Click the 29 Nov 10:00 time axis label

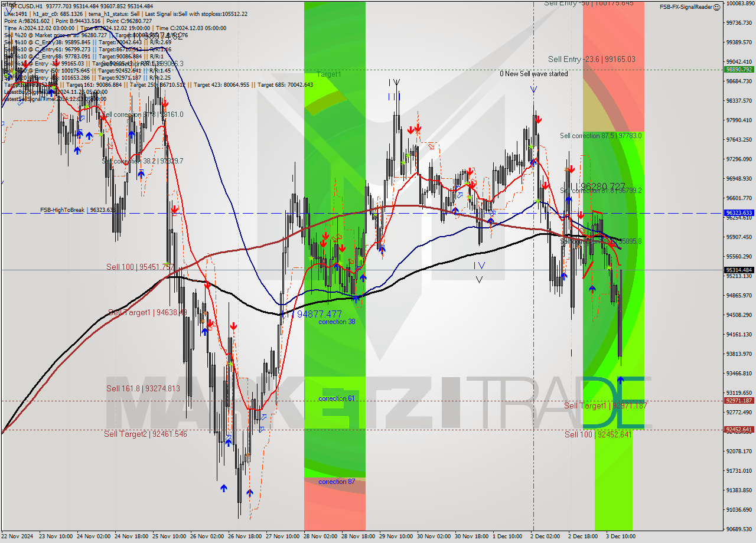coord(397,537)
